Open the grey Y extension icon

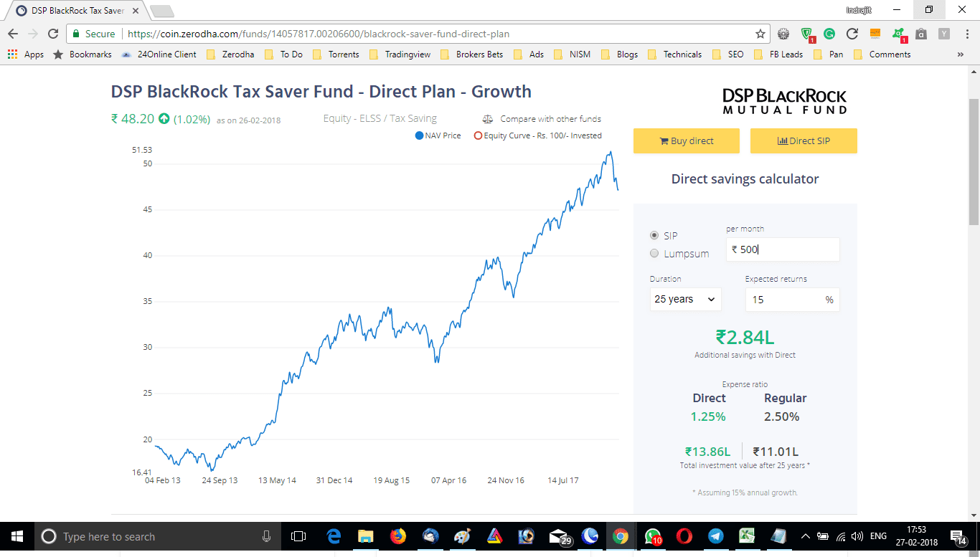pyautogui.click(x=944, y=34)
